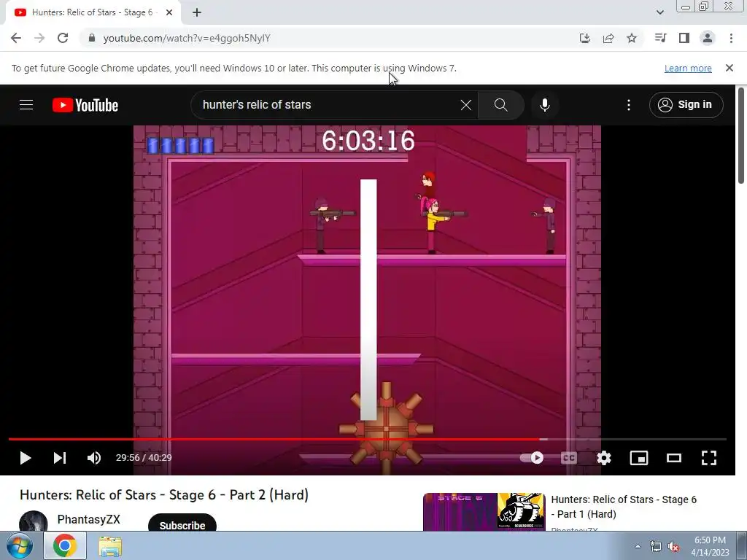Click the browser forward arrow
Screen dimensions: 747x560
coord(39,38)
